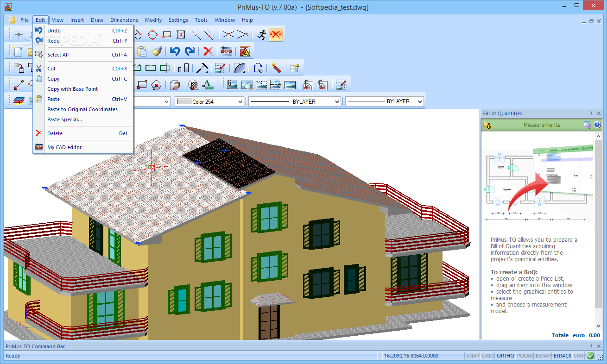Viewport: 607px width, 364px height.
Task: Open the Dimensions menu
Action: (124, 20)
